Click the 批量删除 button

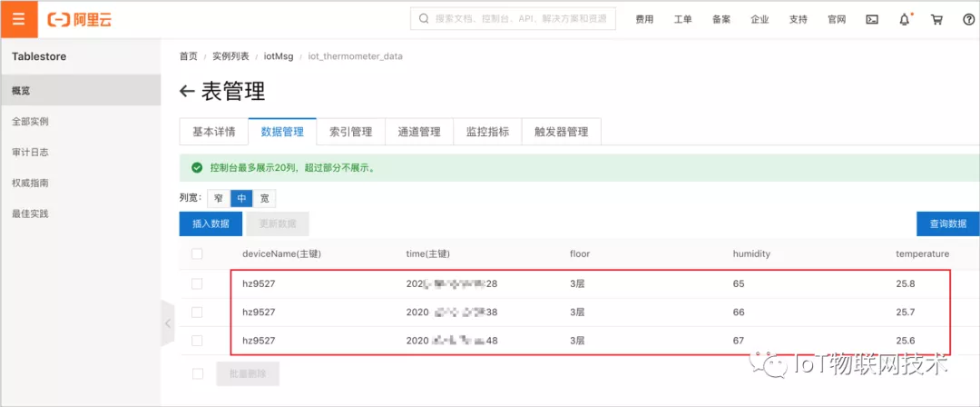coord(248,373)
